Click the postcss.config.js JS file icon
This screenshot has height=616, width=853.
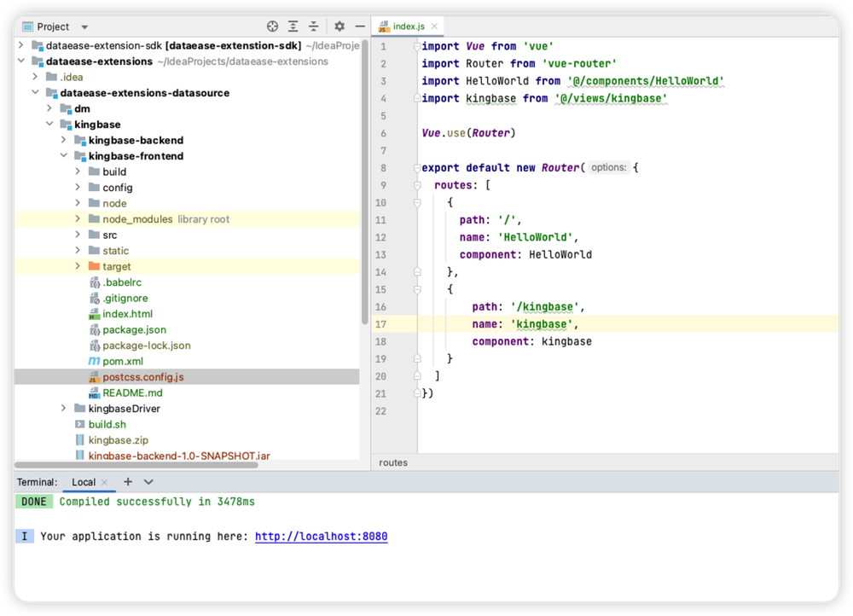pos(94,377)
